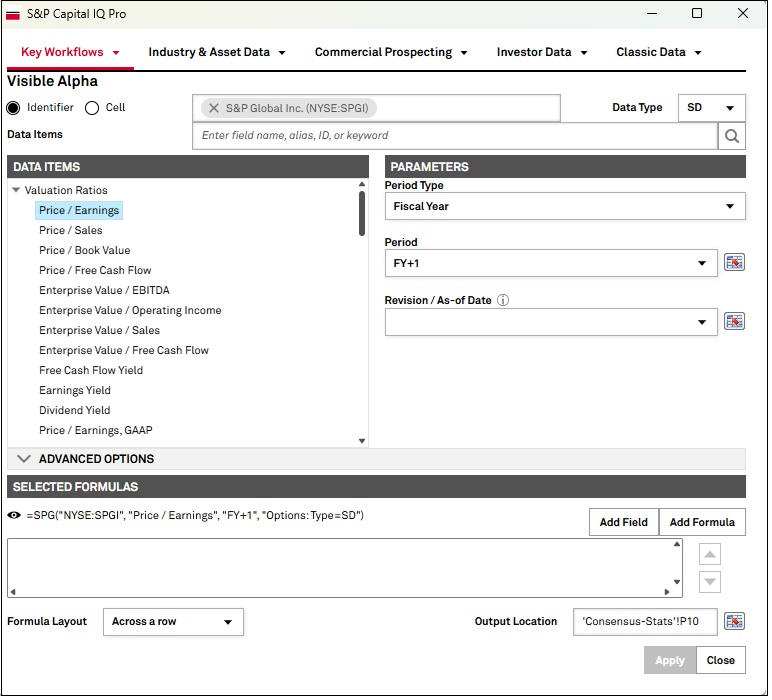Select the Price / Earnings, GAAP data item
772x700 pixels.
coord(96,432)
